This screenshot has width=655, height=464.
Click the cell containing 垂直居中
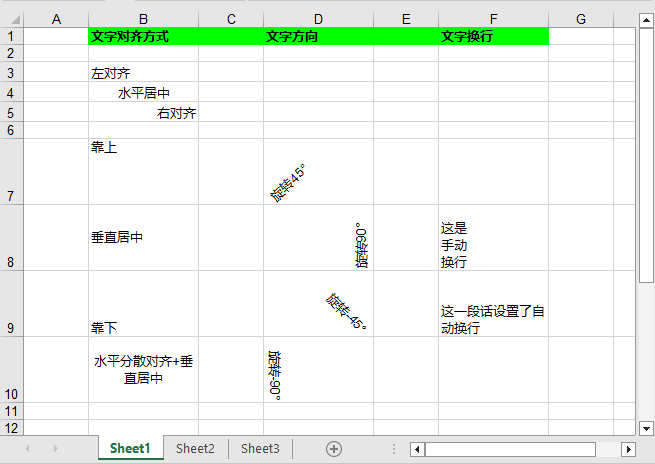pyautogui.click(x=143, y=238)
